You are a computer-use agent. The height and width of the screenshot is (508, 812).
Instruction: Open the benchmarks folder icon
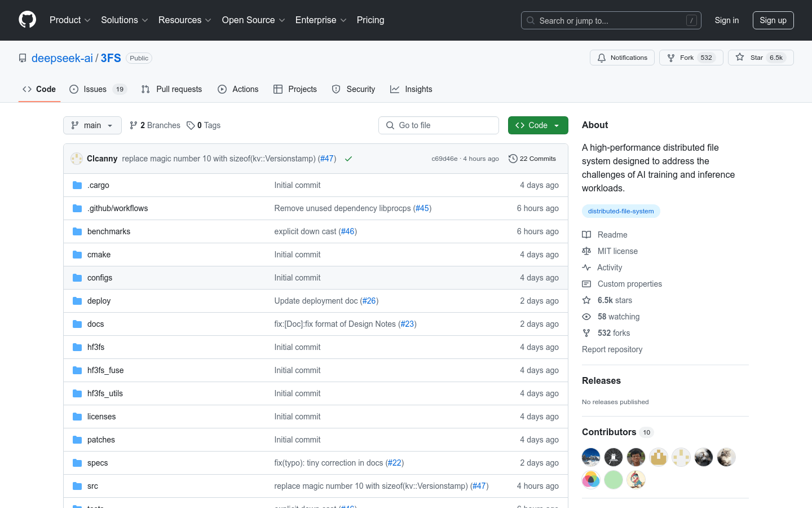77,231
